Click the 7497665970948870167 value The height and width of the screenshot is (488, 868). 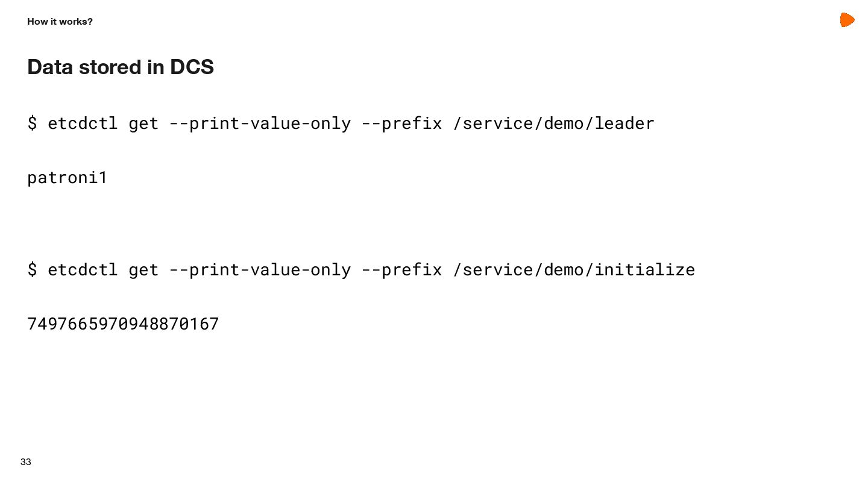123,324
